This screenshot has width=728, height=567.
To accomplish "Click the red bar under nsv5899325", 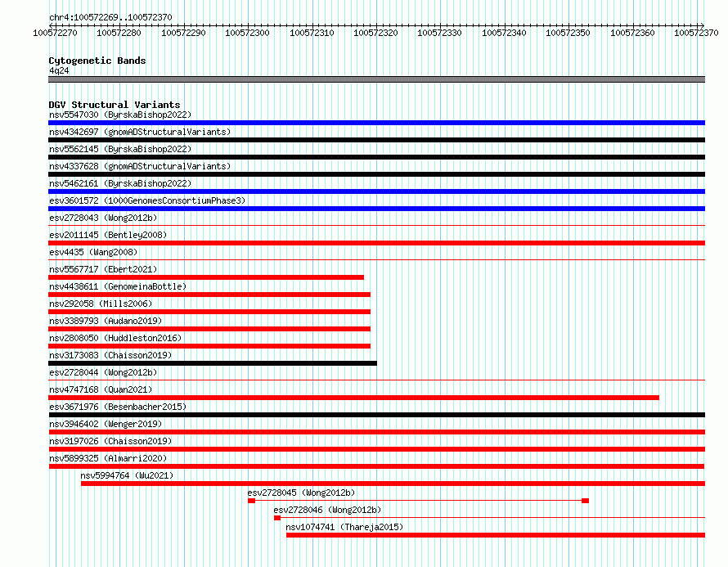I will tap(376, 466).
